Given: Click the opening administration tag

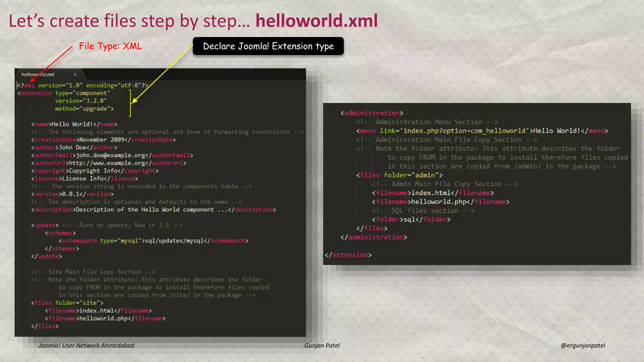Looking at the screenshot, I should coord(372,113).
